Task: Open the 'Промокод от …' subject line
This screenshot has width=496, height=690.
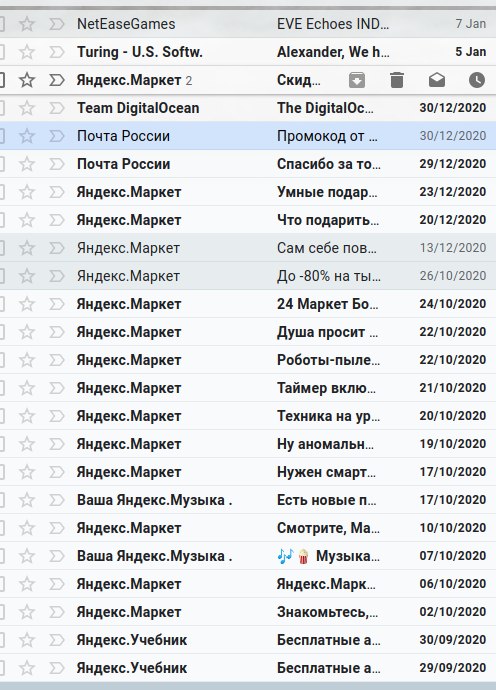Action: pyautogui.click(x=327, y=136)
